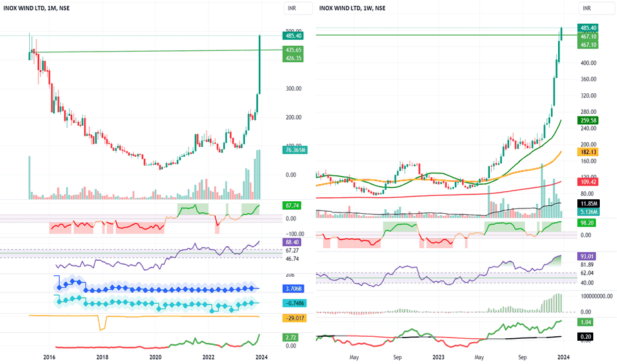Viewport: 617px width, 364px height.
Task: Click the INOX WIND LTD, 1W, NSE title
Action: click(352, 8)
